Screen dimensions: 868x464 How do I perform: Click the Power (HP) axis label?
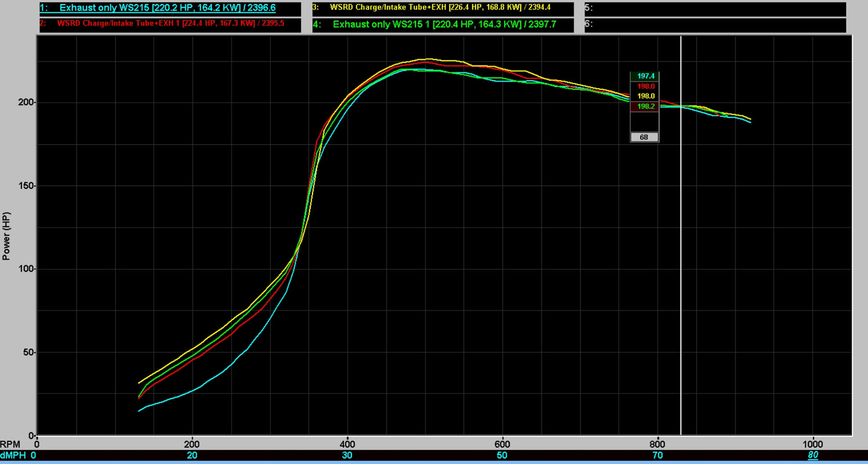(x=7, y=234)
